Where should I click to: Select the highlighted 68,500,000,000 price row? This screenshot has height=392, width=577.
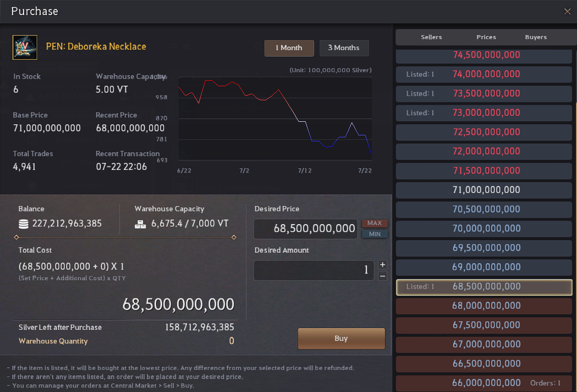click(x=484, y=287)
